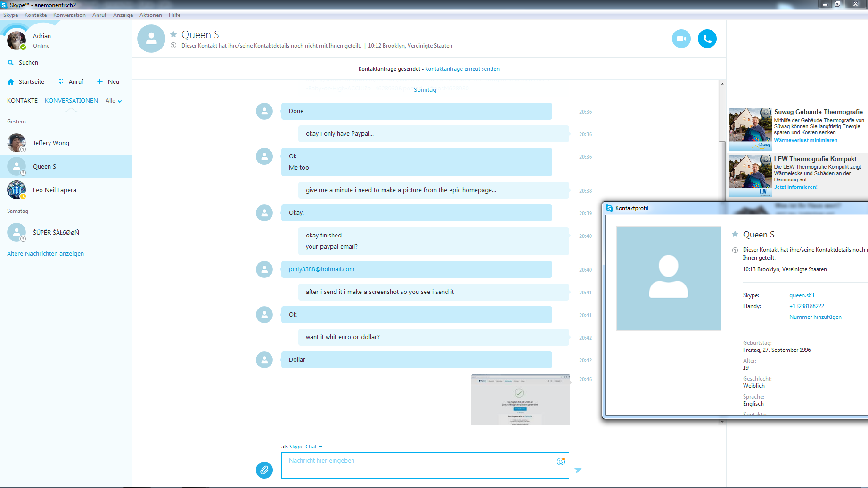Viewport: 868px width, 488px height.
Task: Click the large profile picture in Kontaktprofil
Action: (x=668, y=278)
